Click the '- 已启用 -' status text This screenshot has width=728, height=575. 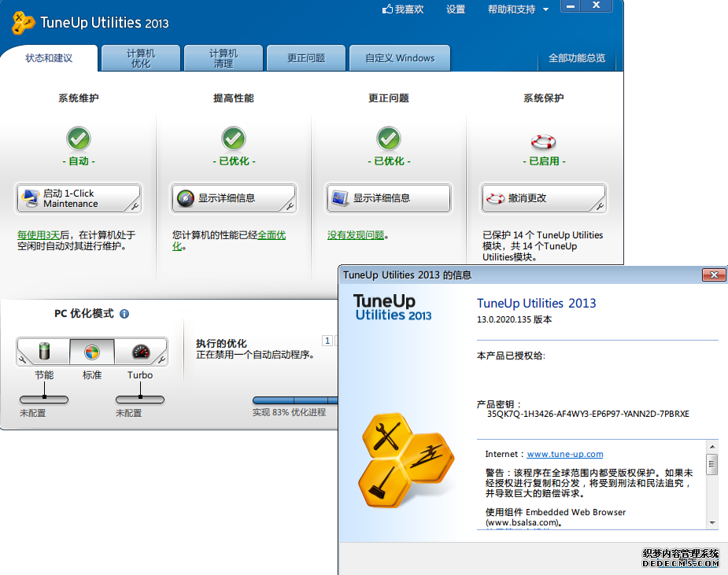tap(544, 161)
